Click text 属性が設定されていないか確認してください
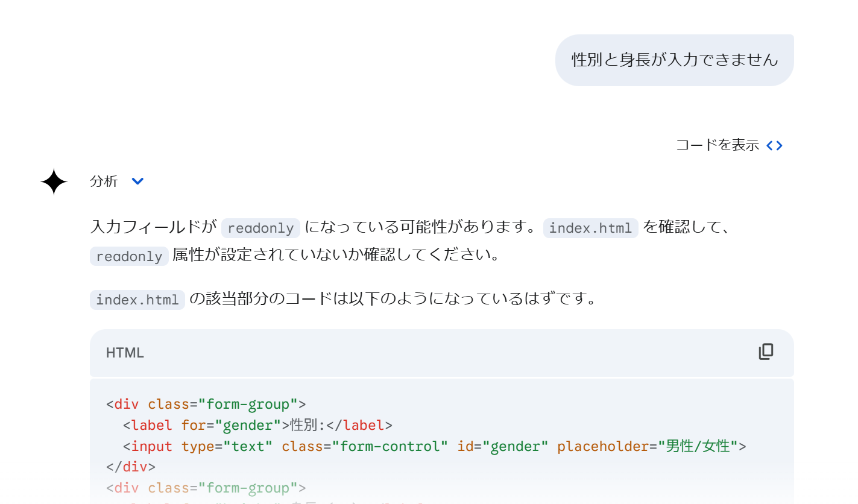The width and height of the screenshot is (858, 504). (x=336, y=256)
